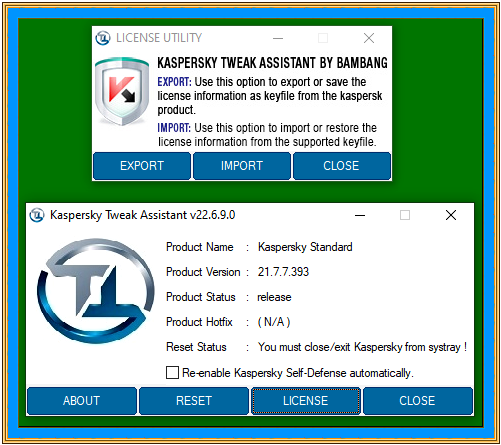This screenshot has width=501, height=445.
Task: Enable Re-enable Kaspersky Self-Defense automatically checkbox
Action: pos(172,372)
